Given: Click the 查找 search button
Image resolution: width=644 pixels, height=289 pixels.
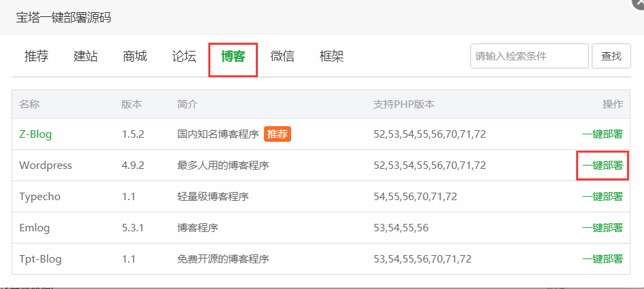Looking at the screenshot, I should [611, 56].
